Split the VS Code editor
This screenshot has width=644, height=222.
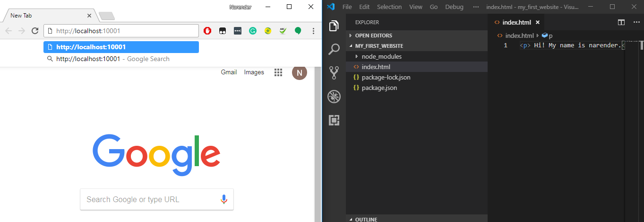click(621, 22)
